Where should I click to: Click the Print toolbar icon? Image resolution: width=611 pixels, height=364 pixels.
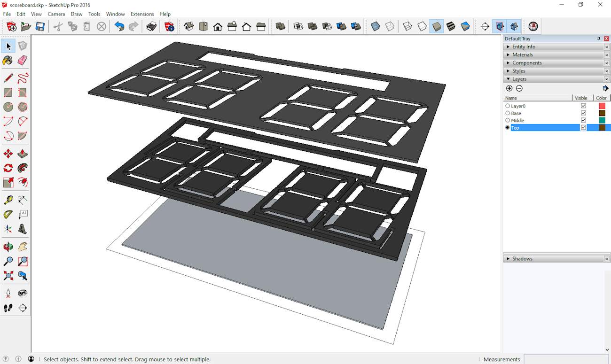(x=151, y=27)
